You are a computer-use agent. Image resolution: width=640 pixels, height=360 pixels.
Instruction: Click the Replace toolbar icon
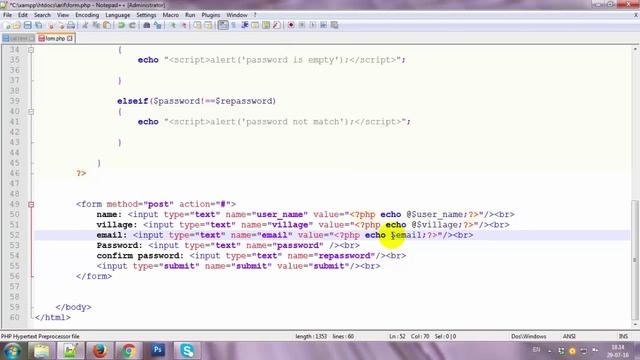(x=158, y=25)
